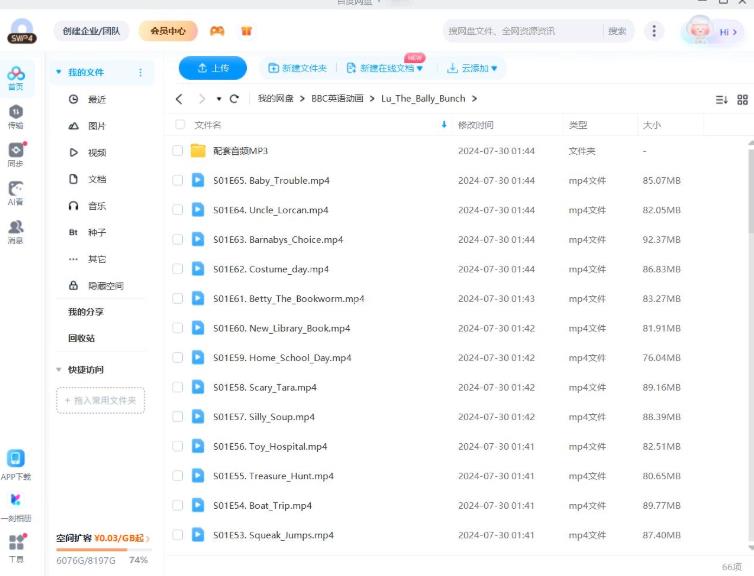Image resolution: width=754 pixels, height=576 pixels.
Task: Open 空间扩容 ¥0.03/GB起 link
Action: pos(102,538)
